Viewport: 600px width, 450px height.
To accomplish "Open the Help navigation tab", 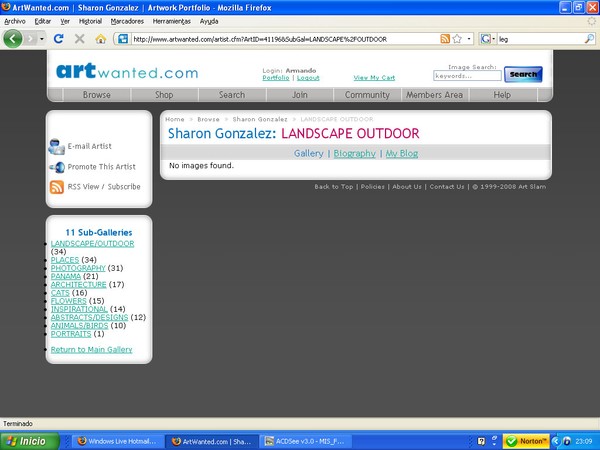I will pos(502,95).
